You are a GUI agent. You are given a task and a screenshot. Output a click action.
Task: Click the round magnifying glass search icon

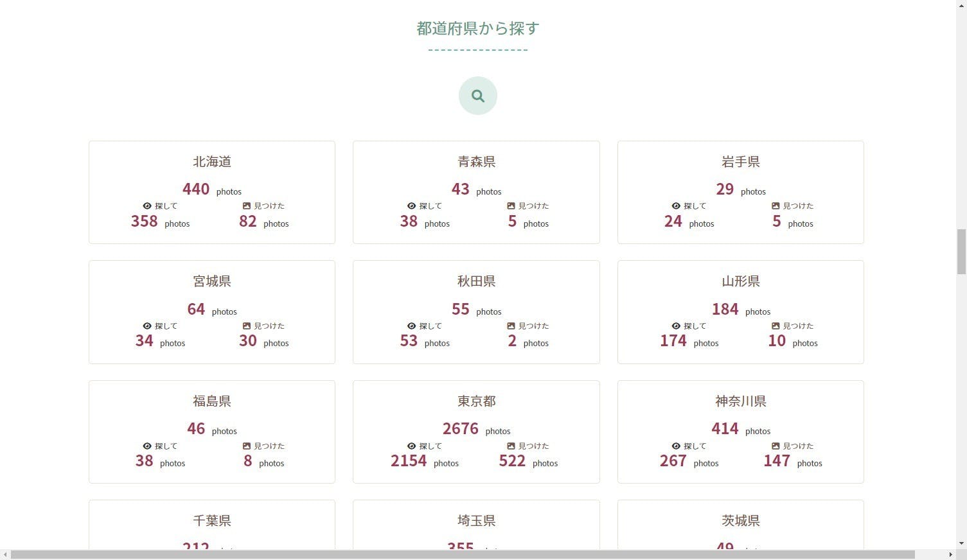pos(477,96)
